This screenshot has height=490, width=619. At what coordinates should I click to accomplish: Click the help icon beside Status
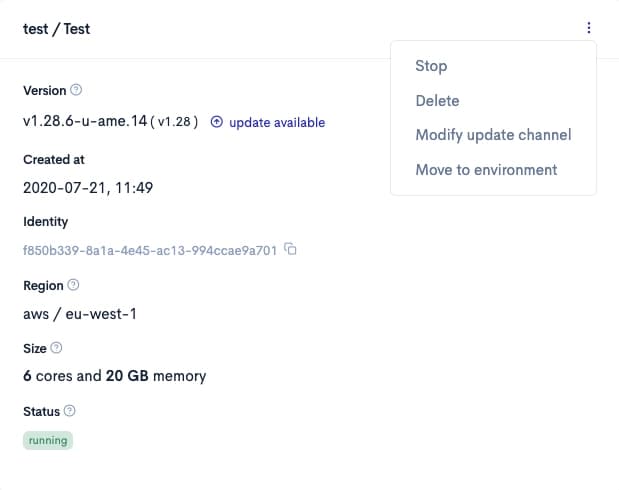click(70, 411)
